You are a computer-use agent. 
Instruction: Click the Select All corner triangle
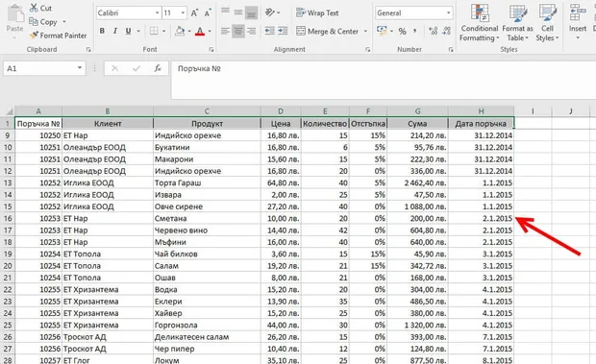pos(9,111)
